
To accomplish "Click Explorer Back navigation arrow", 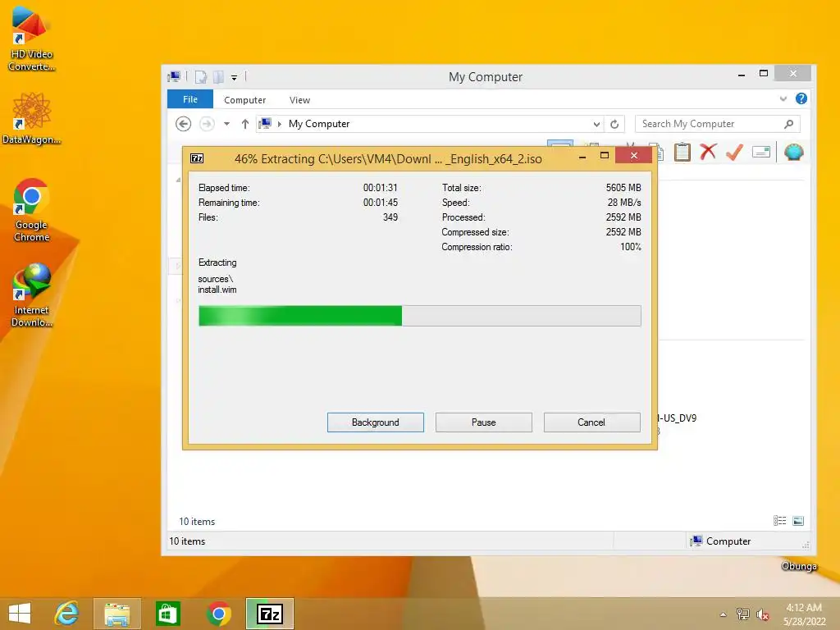I will click(183, 124).
